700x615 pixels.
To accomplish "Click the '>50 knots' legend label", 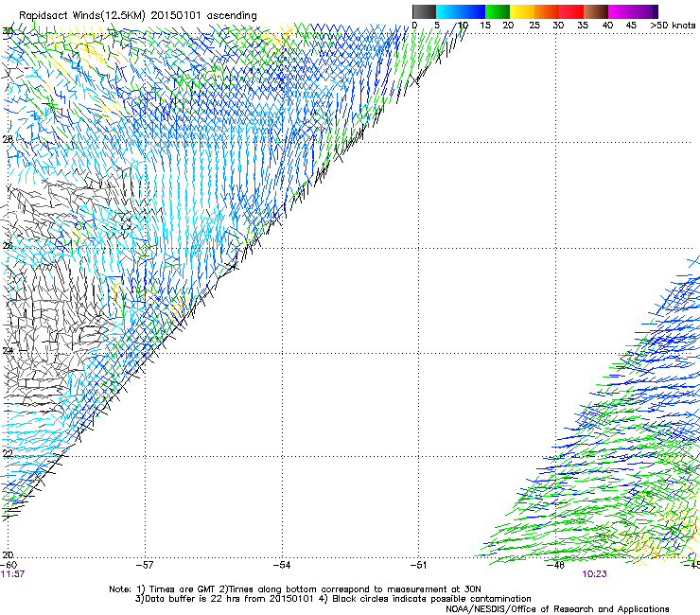I will click(x=673, y=26).
